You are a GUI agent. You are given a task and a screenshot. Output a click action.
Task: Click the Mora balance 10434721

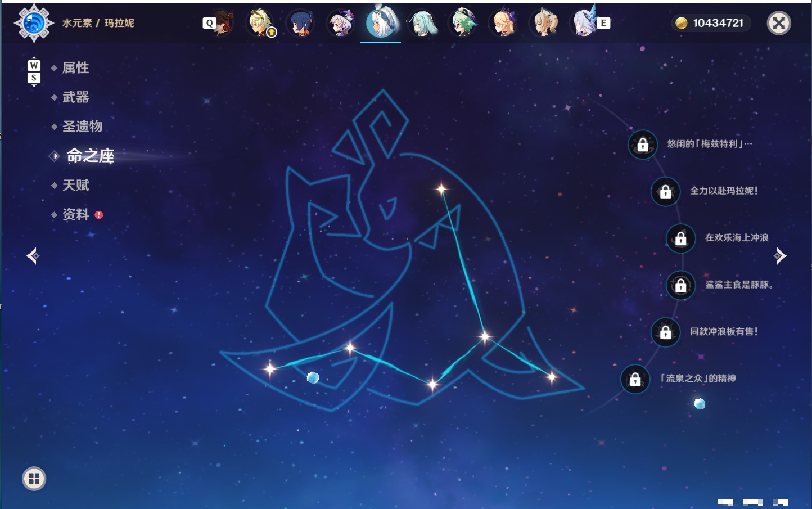(718, 23)
